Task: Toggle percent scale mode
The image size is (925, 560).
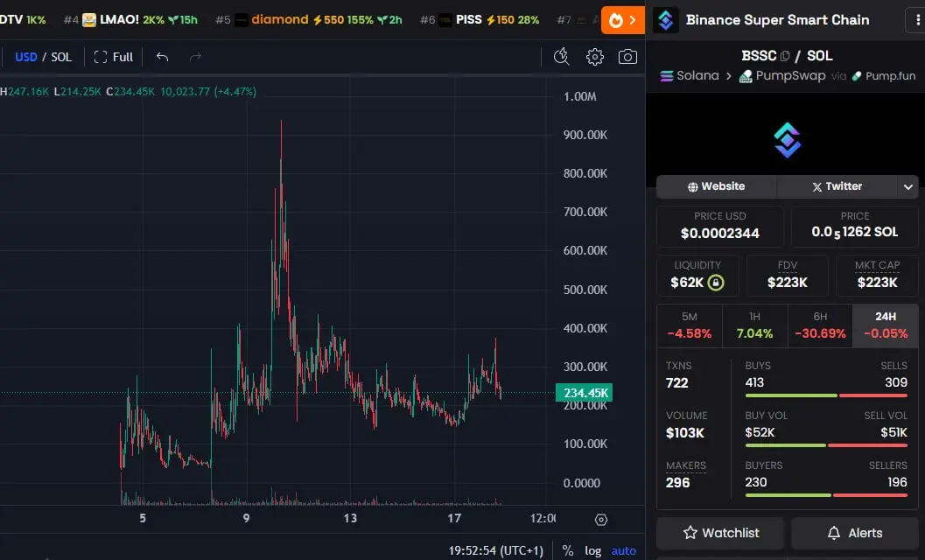Action: pyautogui.click(x=567, y=550)
